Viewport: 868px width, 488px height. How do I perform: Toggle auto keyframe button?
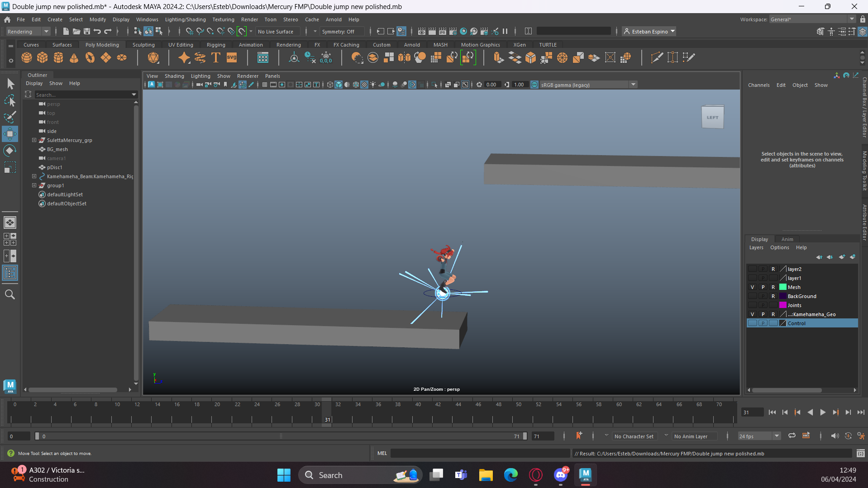[x=848, y=436]
